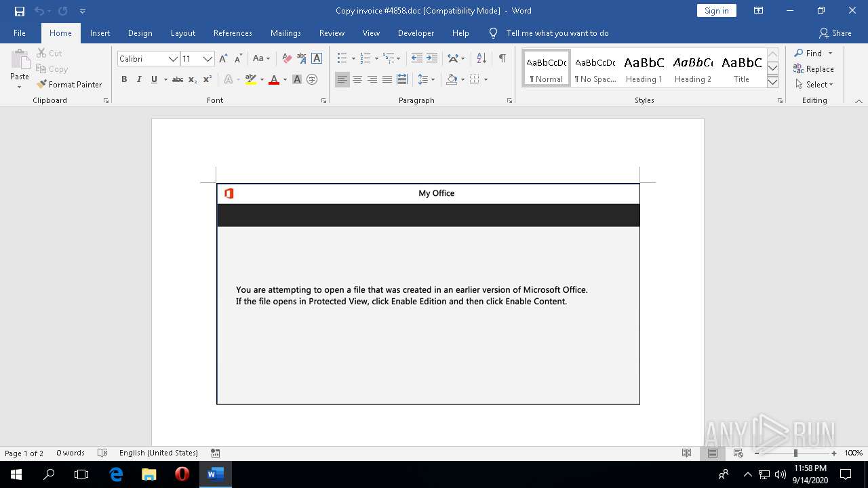Apply the red Font Color

pos(274,79)
